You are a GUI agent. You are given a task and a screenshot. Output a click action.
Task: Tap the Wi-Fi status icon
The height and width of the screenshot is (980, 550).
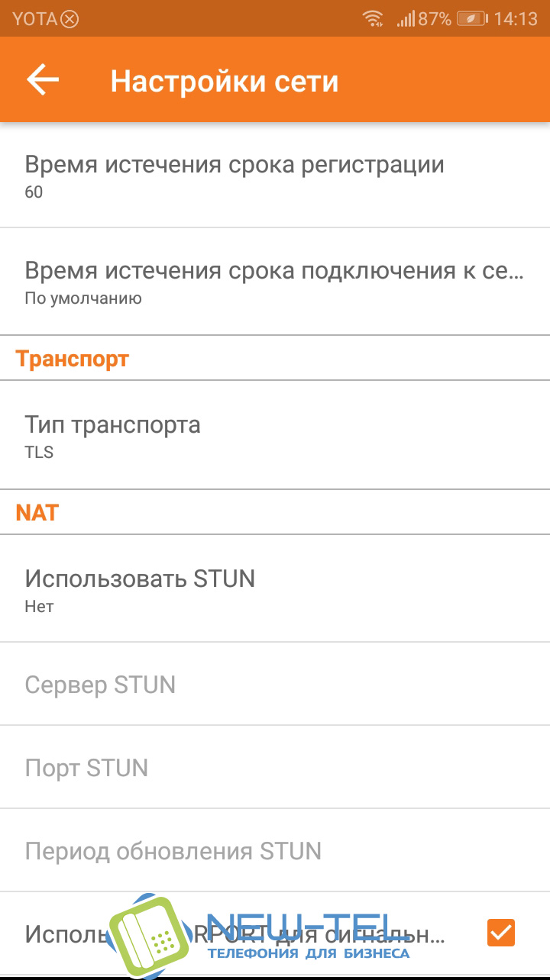[x=374, y=19]
